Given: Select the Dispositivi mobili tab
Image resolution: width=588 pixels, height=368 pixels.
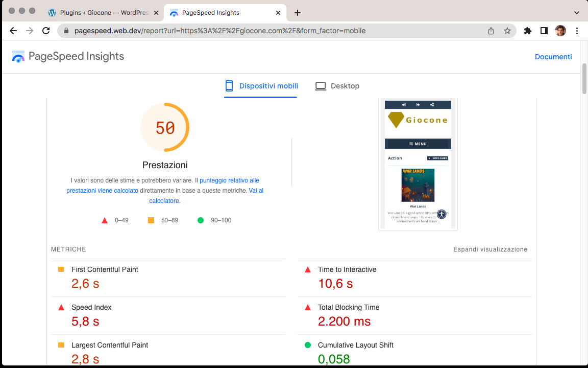Looking at the screenshot, I should click(261, 86).
